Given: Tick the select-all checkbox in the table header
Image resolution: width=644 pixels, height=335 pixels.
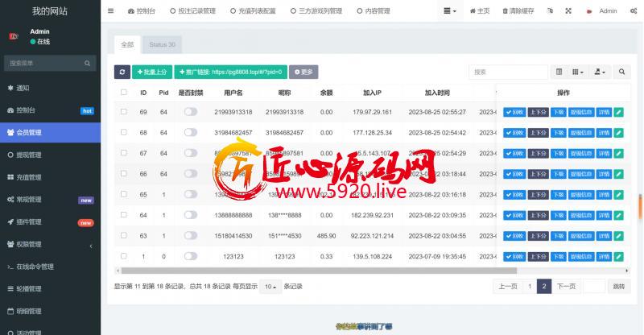Looking at the screenshot, I should pyautogui.click(x=124, y=92).
